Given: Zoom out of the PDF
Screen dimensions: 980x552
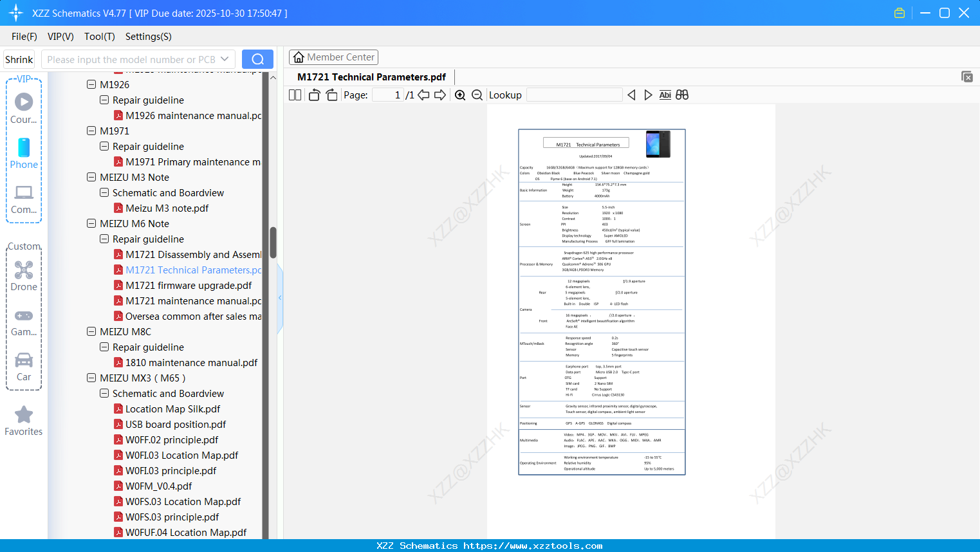Looking at the screenshot, I should [477, 95].
